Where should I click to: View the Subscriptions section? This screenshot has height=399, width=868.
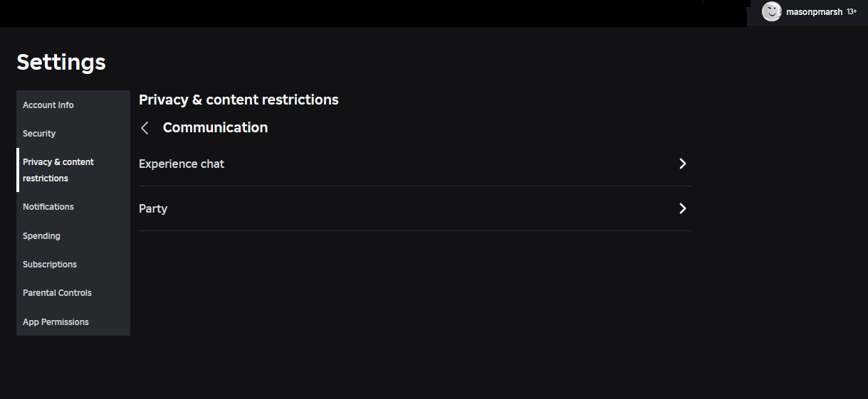(x=73, y=264)
